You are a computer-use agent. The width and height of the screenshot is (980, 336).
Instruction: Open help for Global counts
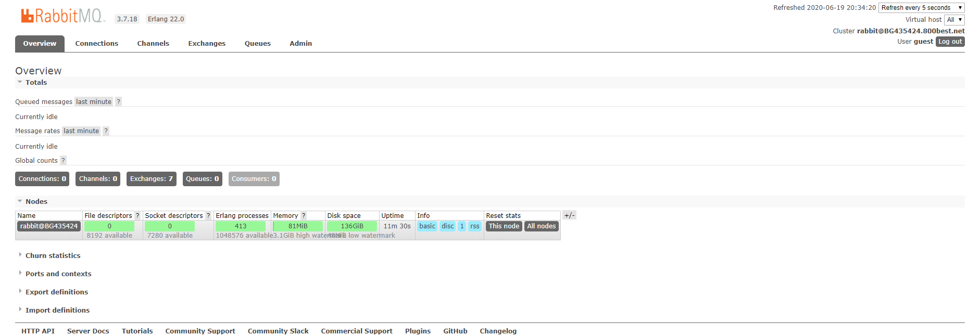pos(63,161)
